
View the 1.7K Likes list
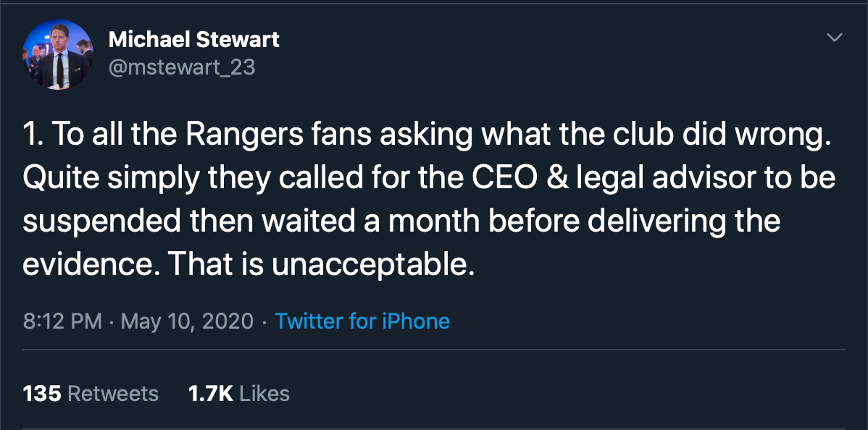pyautogui.click(x=238, y=394)
